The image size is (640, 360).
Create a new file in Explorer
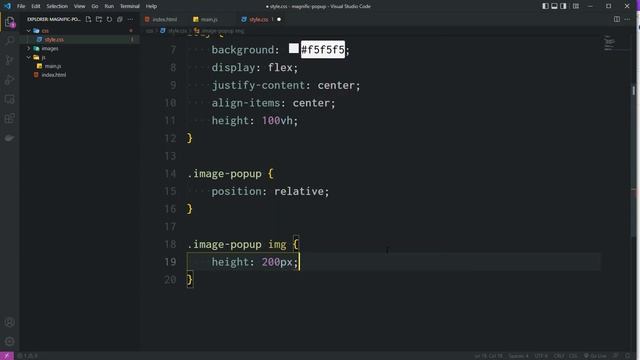tap(88, 19)
